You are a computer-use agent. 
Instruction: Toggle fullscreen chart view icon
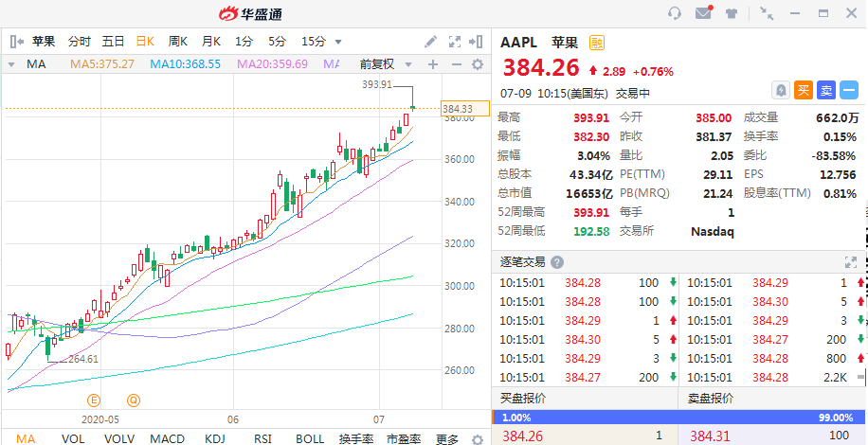click(x=455, y=42)
